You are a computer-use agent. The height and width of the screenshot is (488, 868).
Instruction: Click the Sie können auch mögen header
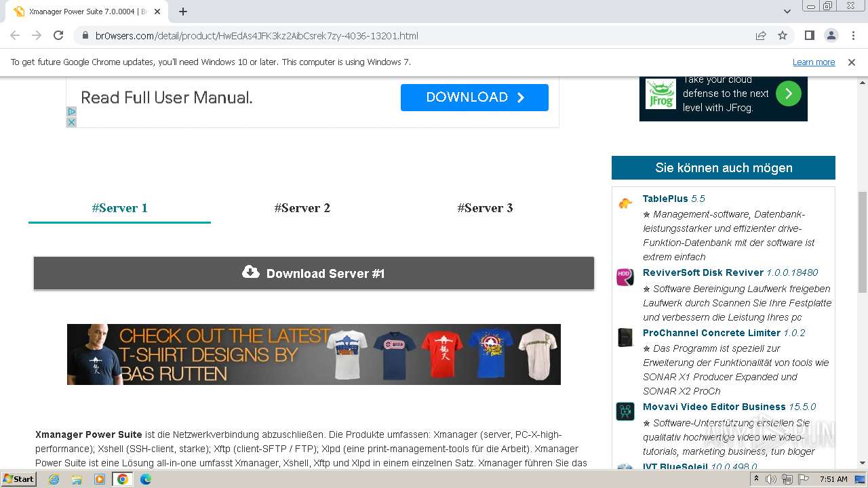point(724,168)
